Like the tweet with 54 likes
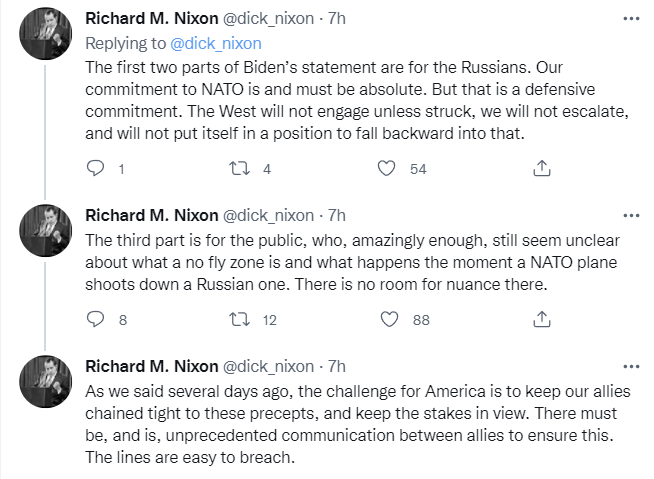This screenshot has width=654, height=479. pyautogui.click(x=387, y=169)
